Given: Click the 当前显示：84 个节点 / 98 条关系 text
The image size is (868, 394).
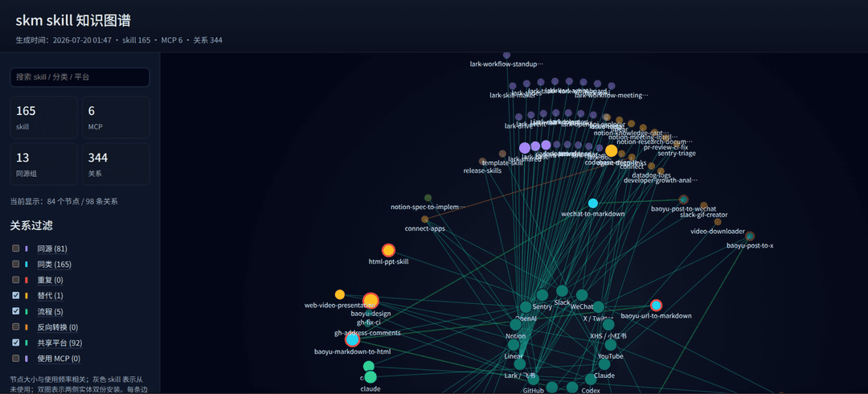Looking at the screenshot, I should [63, 202].
